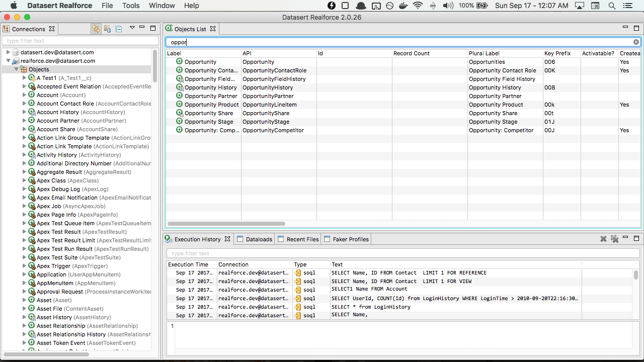Click Execution History vertical scrollbar

tap(636, 275)
